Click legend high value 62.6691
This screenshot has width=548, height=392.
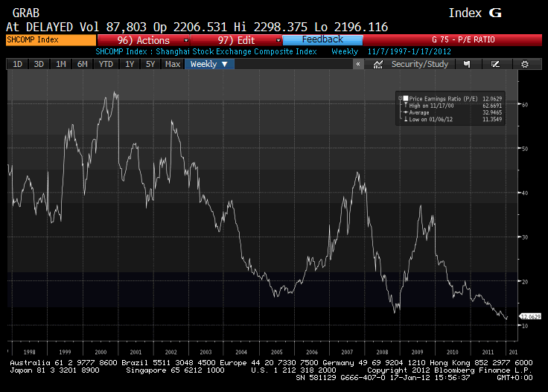(x=492, y=106)
